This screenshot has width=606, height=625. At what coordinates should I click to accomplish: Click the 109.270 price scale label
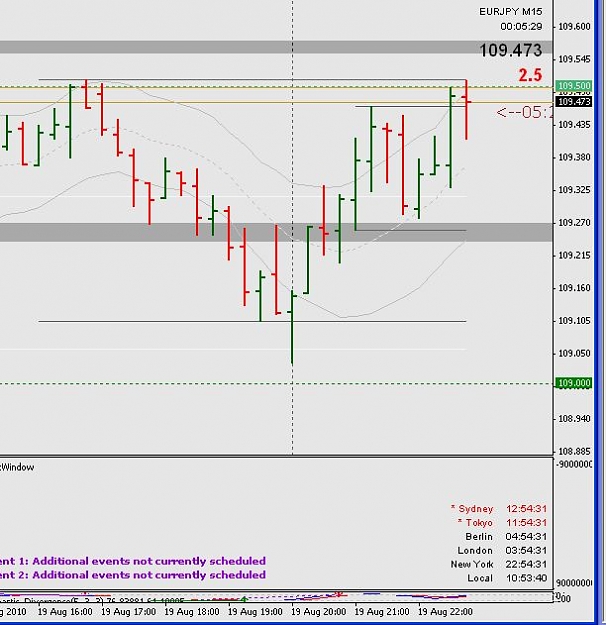click(x=574, y=222)
